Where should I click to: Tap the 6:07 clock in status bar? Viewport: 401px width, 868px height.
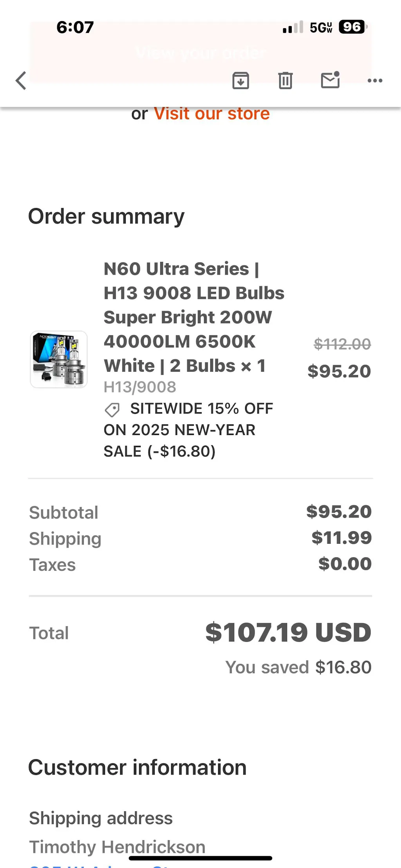(x=75, y=27)
